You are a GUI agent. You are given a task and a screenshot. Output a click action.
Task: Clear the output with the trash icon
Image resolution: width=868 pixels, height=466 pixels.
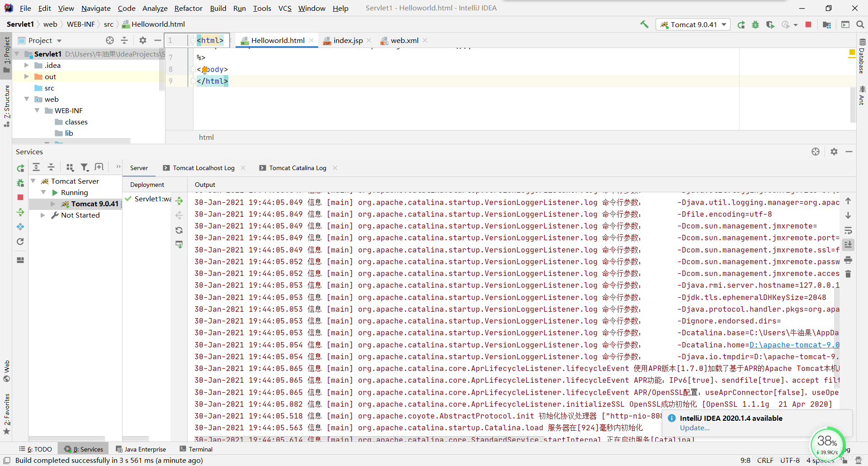(848, 274)
